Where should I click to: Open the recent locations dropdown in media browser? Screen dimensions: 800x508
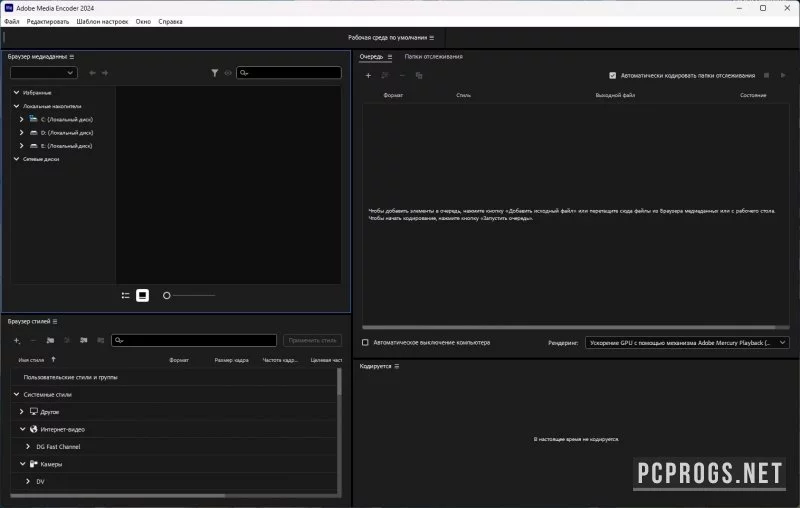pos(44,73)
